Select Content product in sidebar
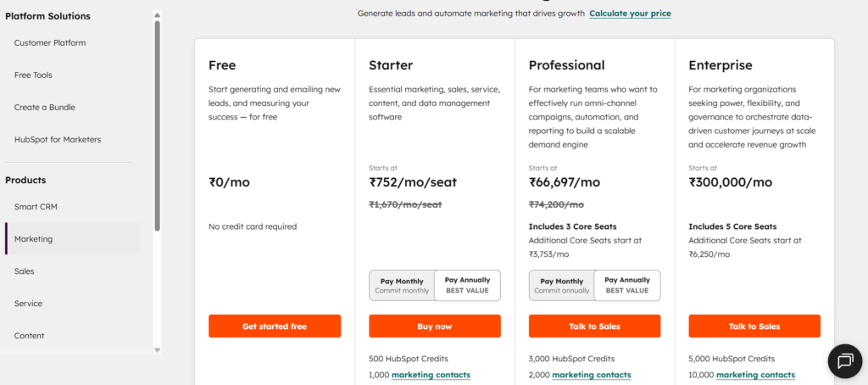 coord(30,335)
